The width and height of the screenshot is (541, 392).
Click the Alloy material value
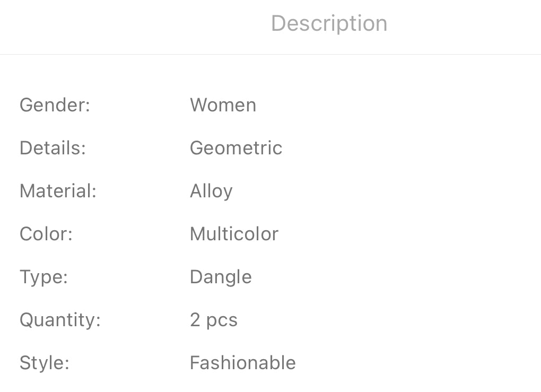[211, 191]
